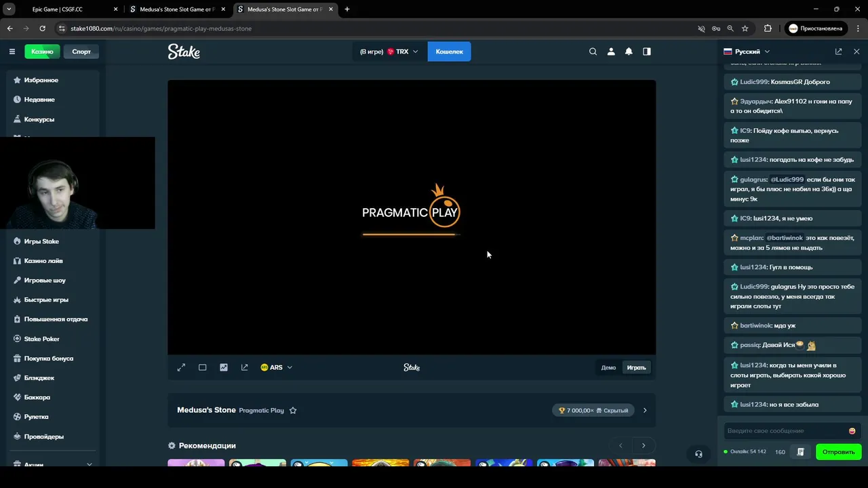Screen dimensions: 868x488
Task: Show next recommendations with the right arrow
Action: click(644, 445)
